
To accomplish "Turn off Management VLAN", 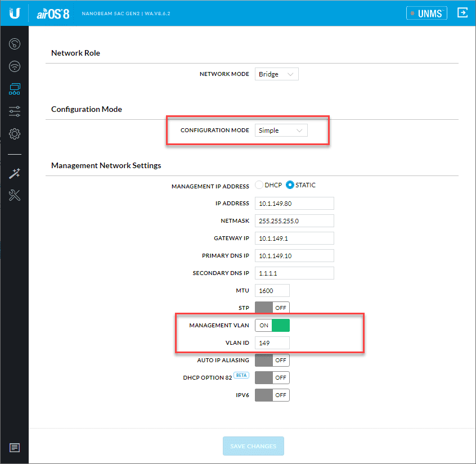I will point(272,325).
